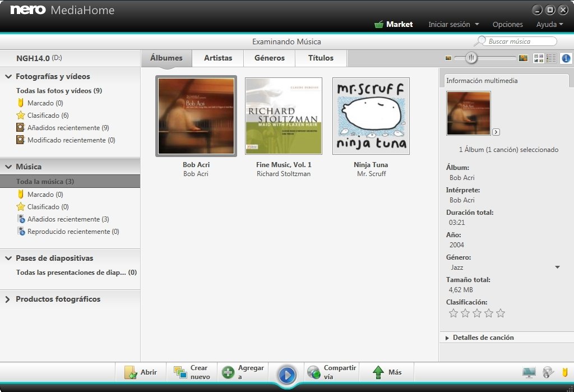
Task: Click the monitor icon in the status bar
Action: point(529,372)
